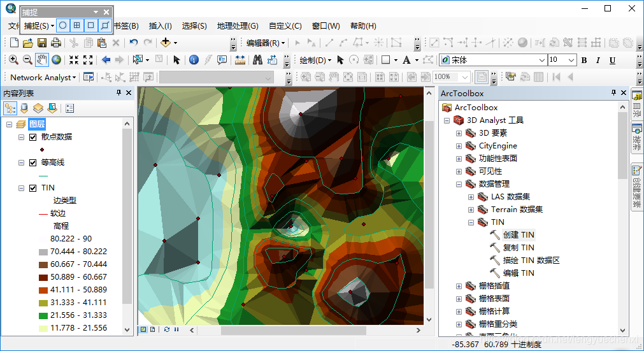Expand the LAS 数据集 toolset
644x351 pixels.
[471, 197]
